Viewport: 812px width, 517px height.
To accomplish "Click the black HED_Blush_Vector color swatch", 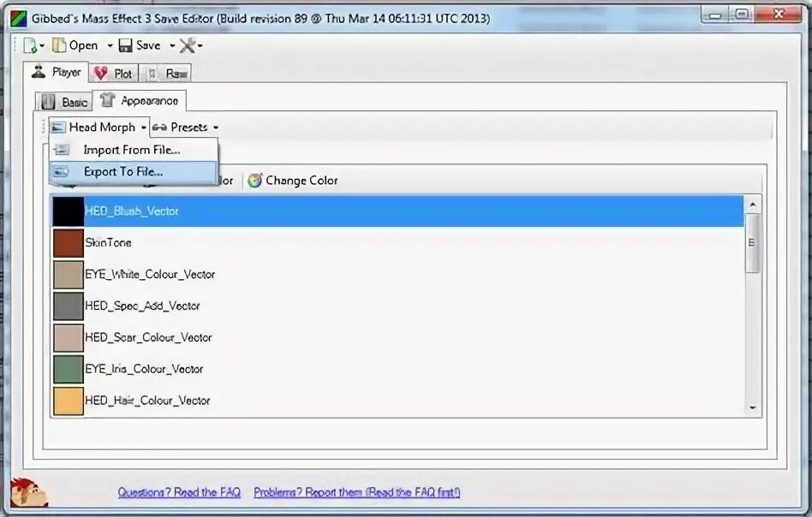I will click(69, 211).
